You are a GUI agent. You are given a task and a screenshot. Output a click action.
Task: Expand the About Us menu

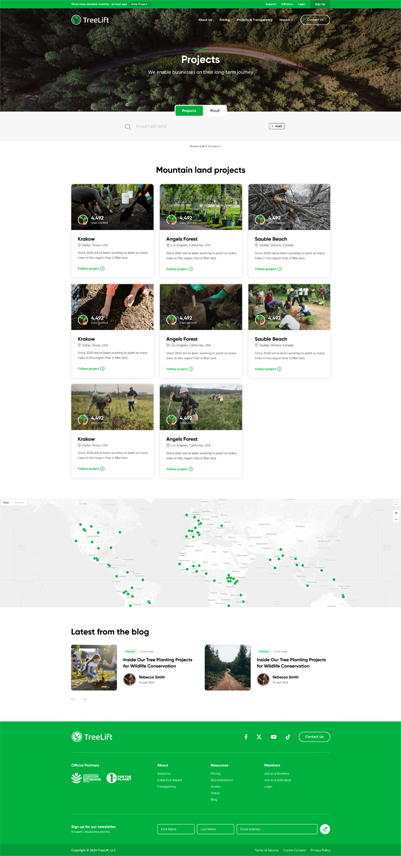click(x=206, y=20)
